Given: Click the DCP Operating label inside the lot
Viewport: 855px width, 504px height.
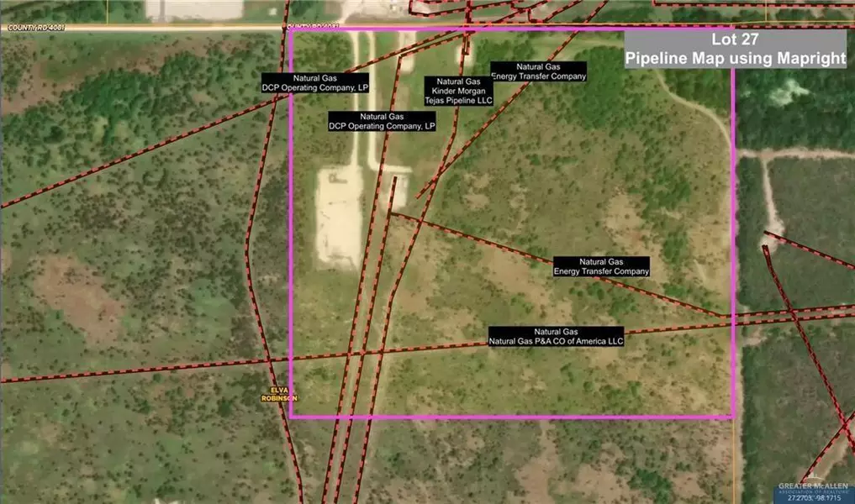Looking at the screenshot, I should click(382, 121).
